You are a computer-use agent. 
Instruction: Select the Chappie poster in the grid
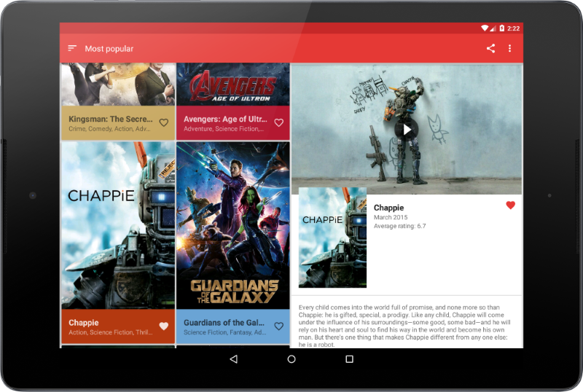(118, 225)
